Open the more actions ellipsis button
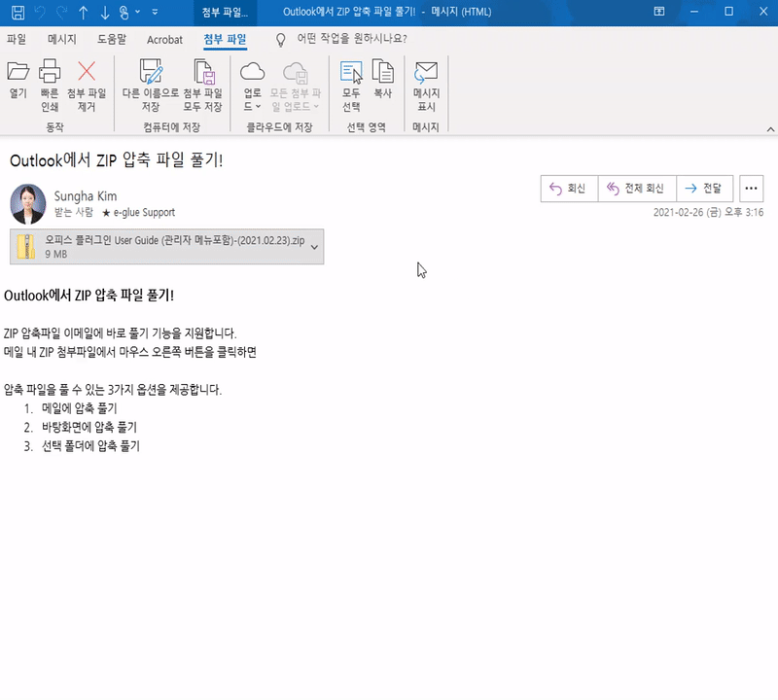778x700 pixels. click(x=751, y=189)
